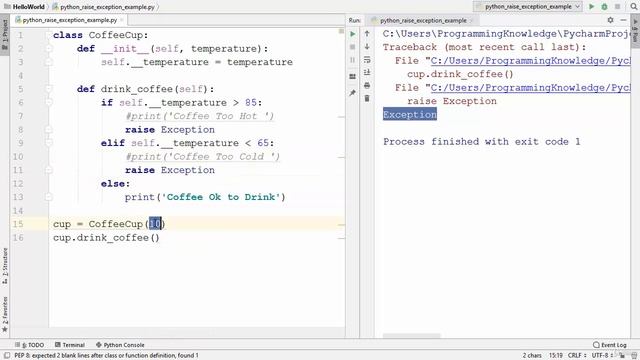
Task: Click the Stop icon in the Run panel
Action: [x=353, y=47]
